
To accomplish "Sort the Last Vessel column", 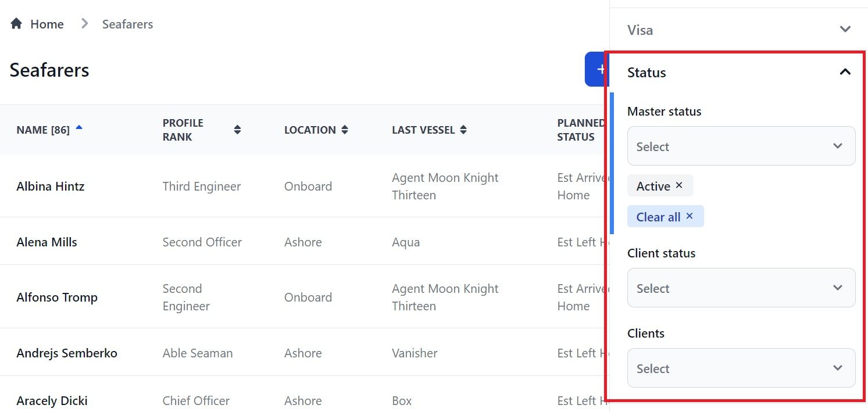I will [x=463, y=130].
